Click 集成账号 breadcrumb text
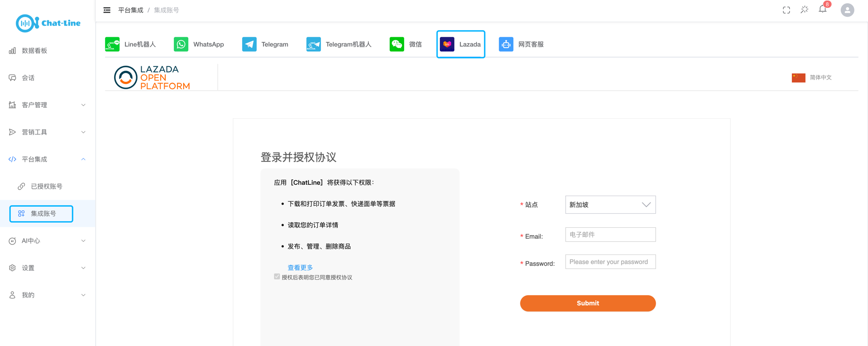This screenshot has width=868, height=346. pyautogui.click(x=167, y=10)
